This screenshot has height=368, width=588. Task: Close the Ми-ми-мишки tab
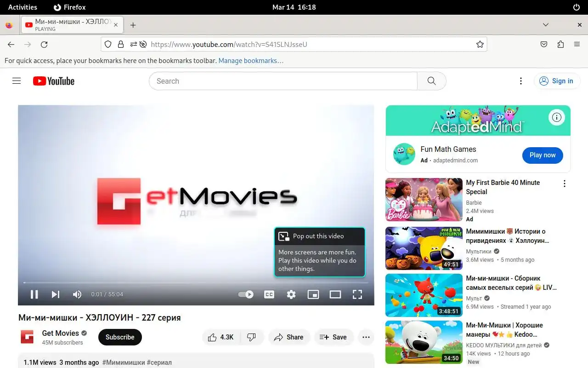coord(116,25)
